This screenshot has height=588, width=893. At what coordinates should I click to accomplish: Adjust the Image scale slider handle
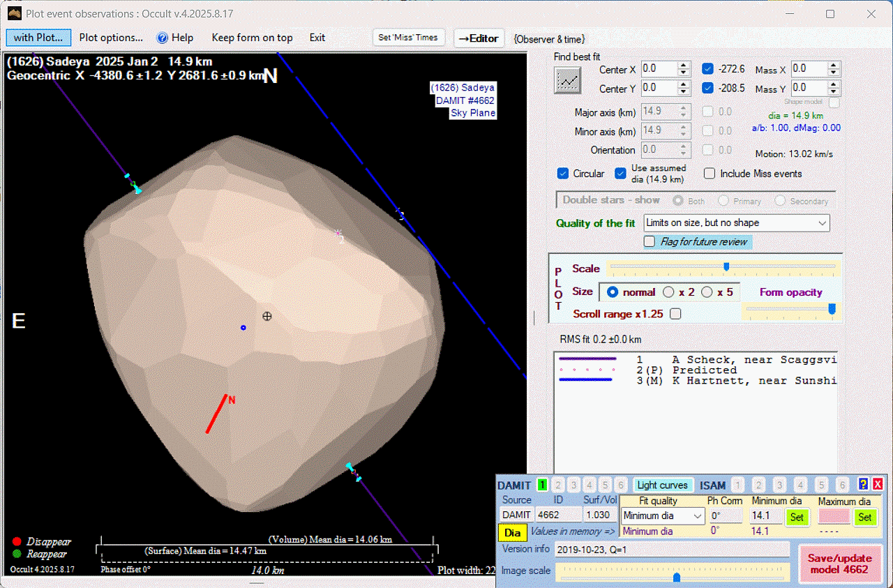pyautogui.click(x=676, y=577)
